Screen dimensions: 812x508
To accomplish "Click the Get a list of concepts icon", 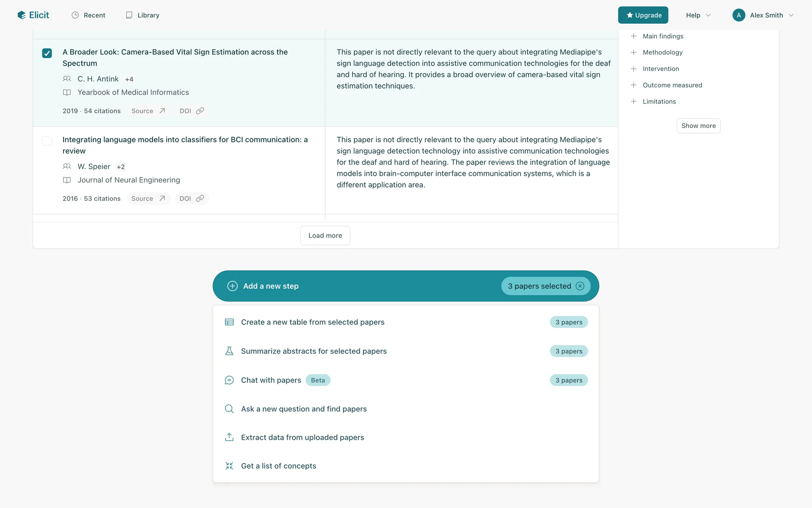I will coord(229,466).
